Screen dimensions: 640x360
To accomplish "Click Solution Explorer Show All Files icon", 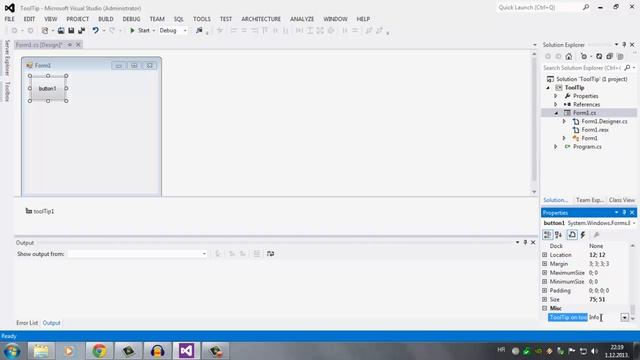I will pos(620,56).
